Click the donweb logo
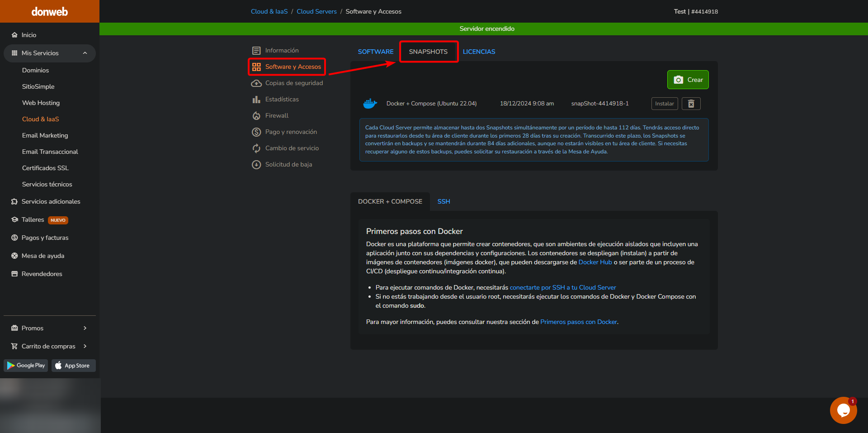 49,12
